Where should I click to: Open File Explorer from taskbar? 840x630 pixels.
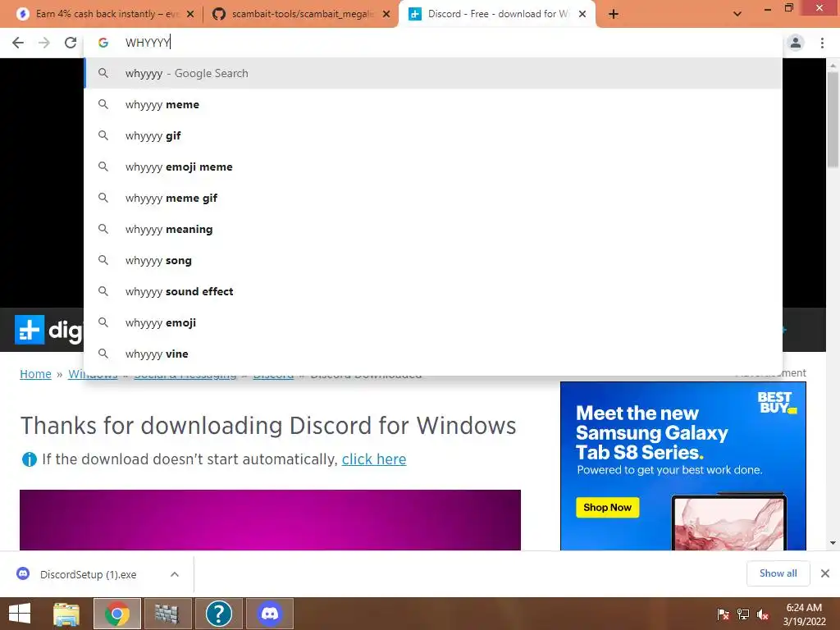[66, 614]
